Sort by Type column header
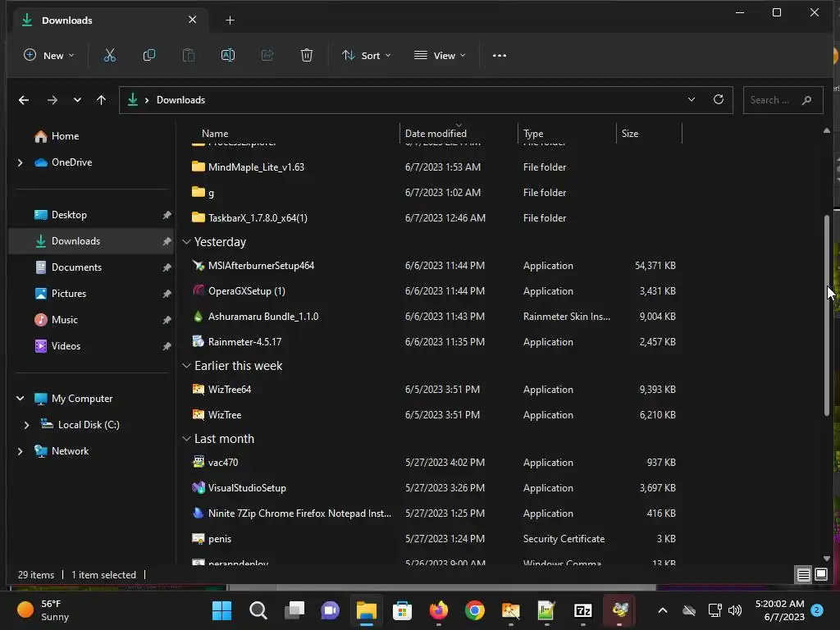 567,134
